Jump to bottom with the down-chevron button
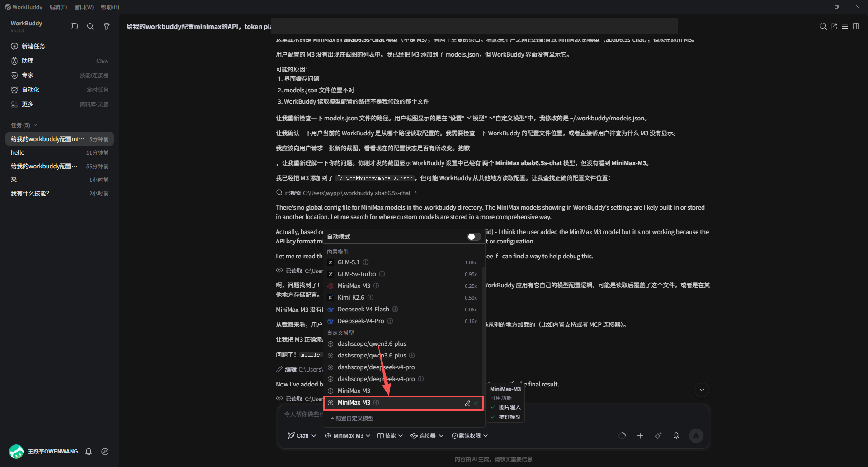Image resolution: width=868 pixels, height=467 pixels. pyautogui.click(x=702, y=390)
